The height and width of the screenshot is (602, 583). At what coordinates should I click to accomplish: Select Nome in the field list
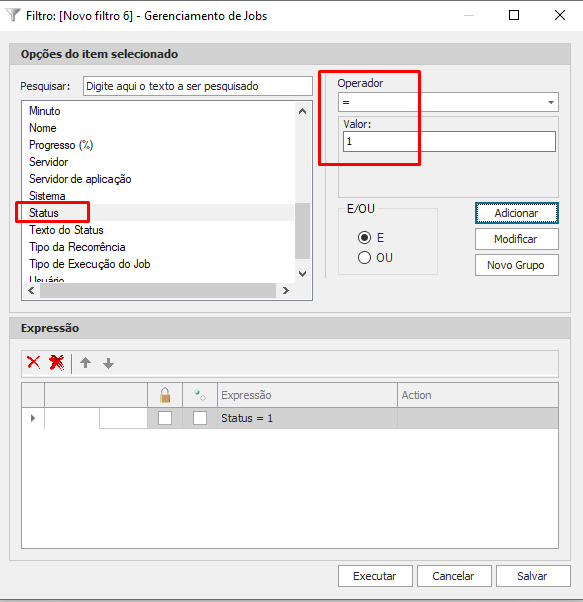[43, 128]
